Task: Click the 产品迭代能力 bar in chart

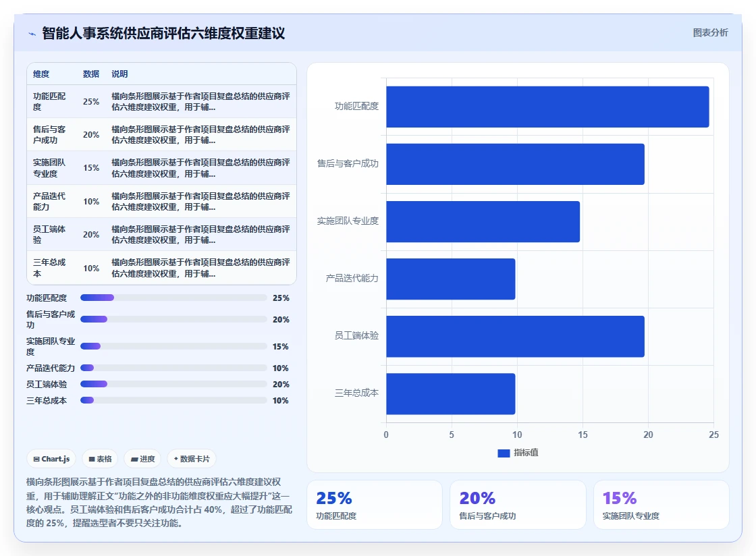Action: (x=450, y=279)
